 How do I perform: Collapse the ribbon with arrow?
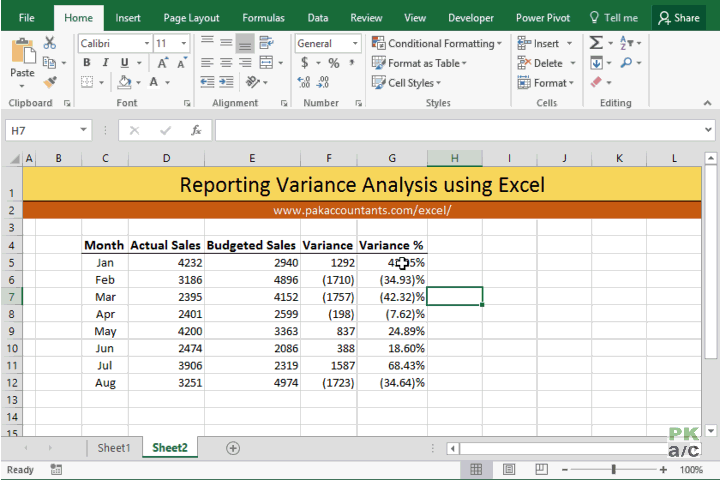pos(707,103)
